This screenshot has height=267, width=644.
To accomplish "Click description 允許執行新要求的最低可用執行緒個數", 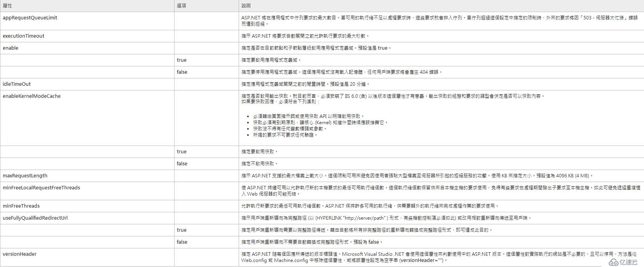I will 370,206.
